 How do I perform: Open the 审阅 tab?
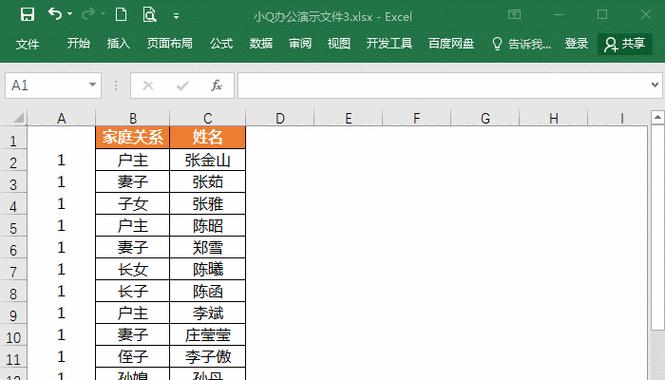300,43
